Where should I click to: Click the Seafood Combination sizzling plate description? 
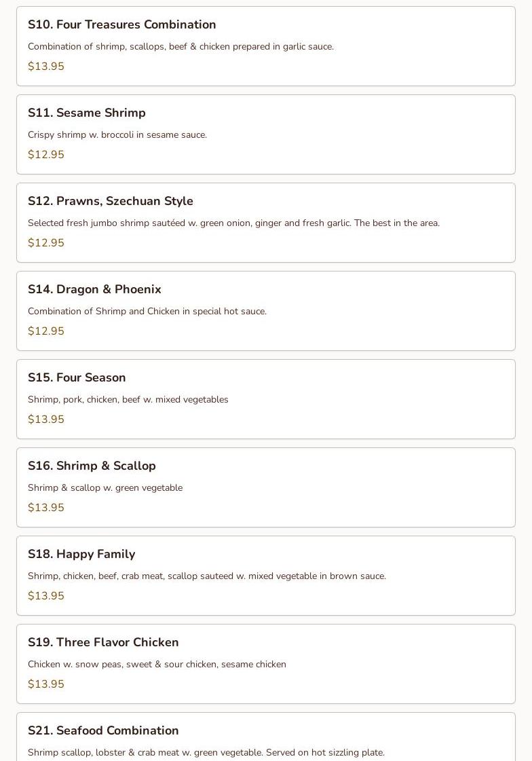pos(206,753)
